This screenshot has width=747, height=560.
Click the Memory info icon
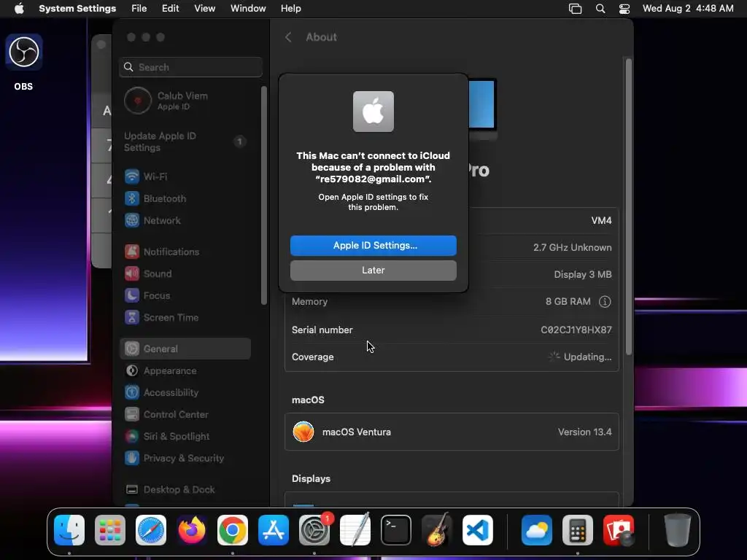(605, 301)
